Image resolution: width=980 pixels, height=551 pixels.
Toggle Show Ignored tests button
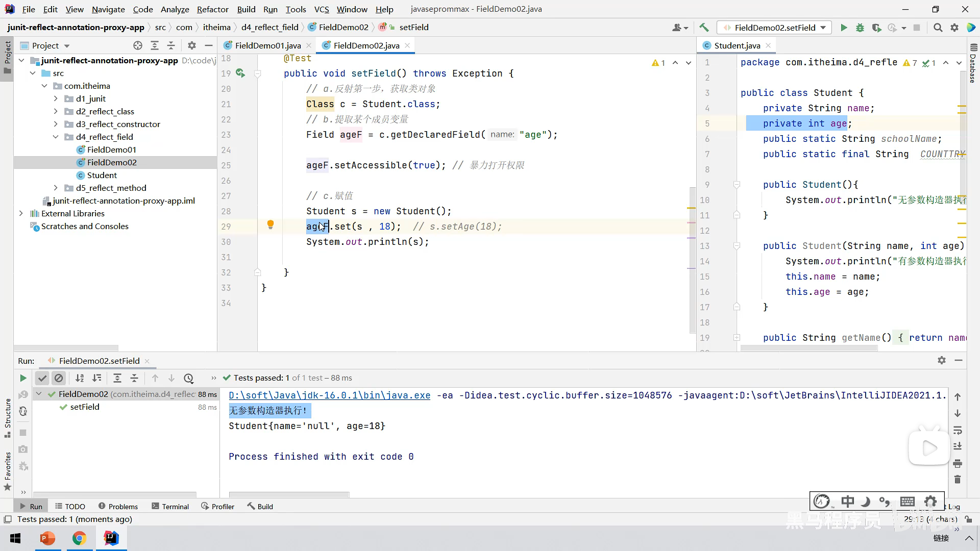59,378
